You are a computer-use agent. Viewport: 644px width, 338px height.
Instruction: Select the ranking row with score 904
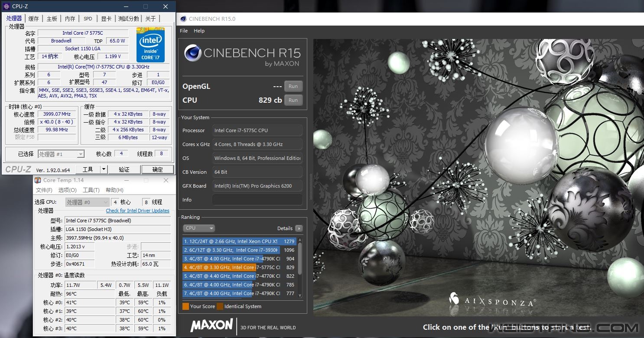coord(239,259)
